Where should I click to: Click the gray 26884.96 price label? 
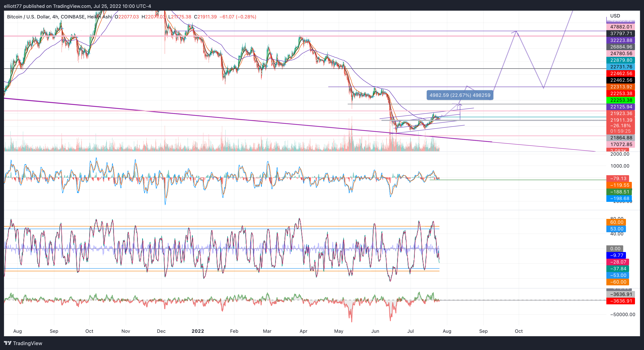point(621,47)
